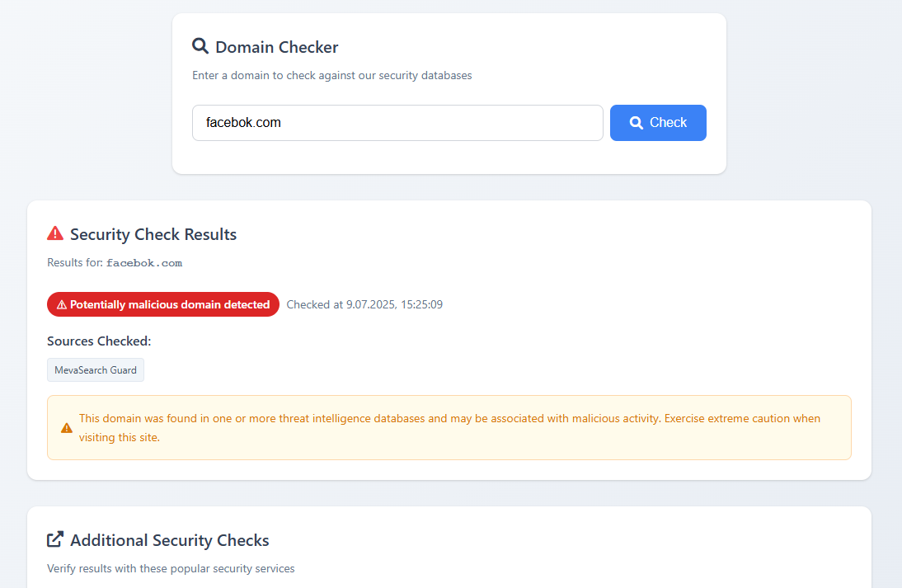Click the yellow threat intelligence warning message
This screenshot has height=588, width=902.
tap(449, 427)
